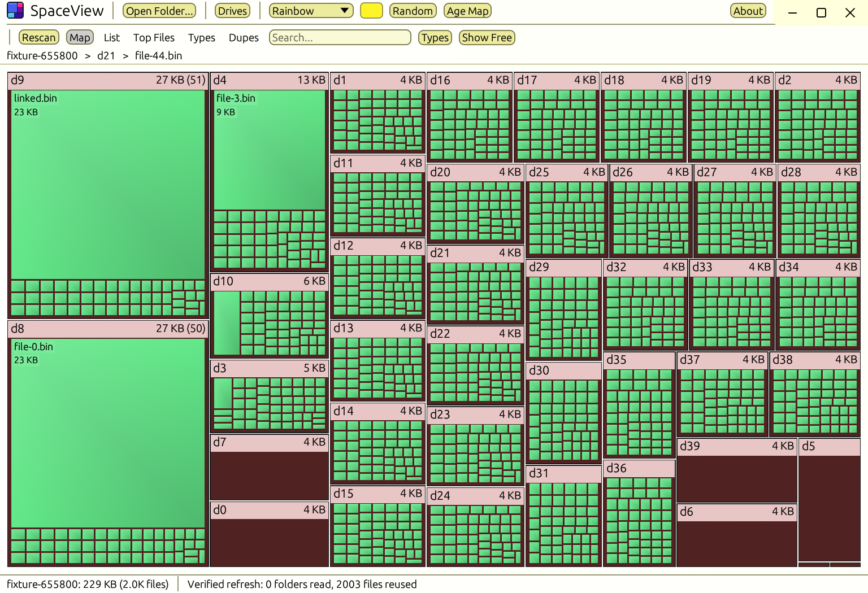Navigate to d21 in the breadcrumb
868x593 pixels.
pos(106,55)
